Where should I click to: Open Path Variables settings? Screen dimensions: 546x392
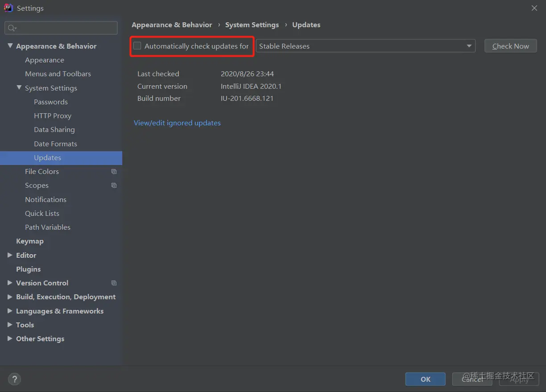point(48,227)
